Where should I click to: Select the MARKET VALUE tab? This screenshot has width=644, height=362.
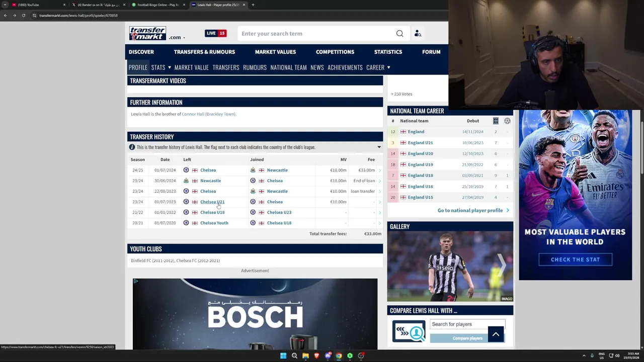coord(191,67)
